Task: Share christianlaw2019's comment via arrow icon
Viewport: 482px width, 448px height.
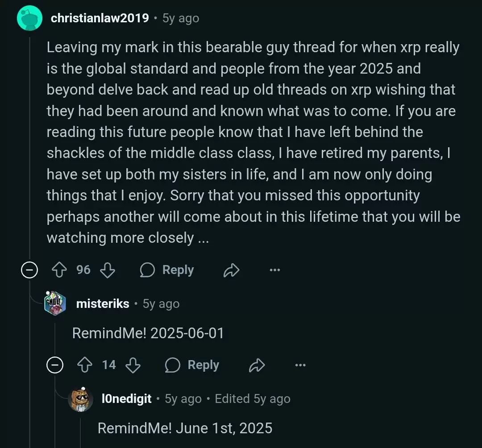Action: click(232, 270)
